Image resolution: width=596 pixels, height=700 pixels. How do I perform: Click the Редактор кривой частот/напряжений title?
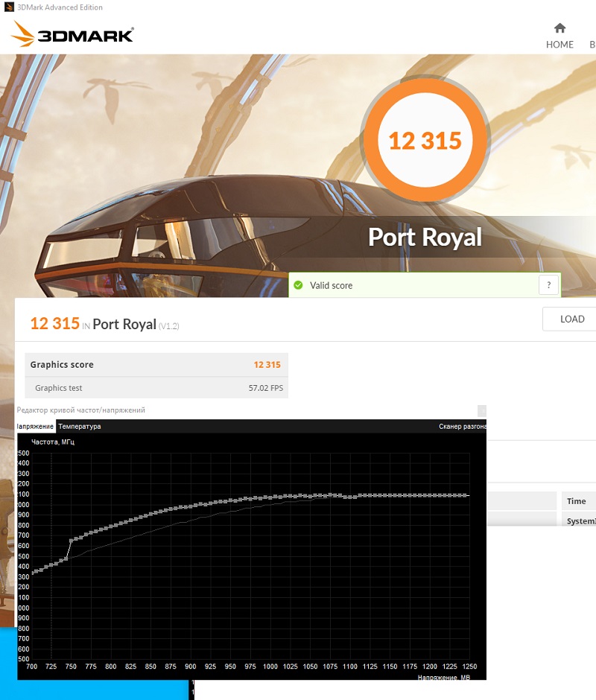[81, 410]
